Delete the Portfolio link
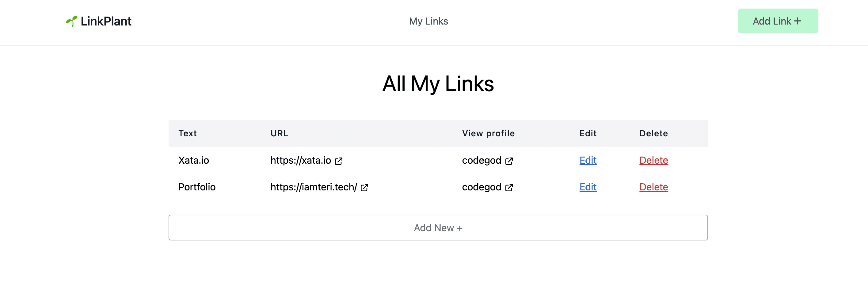 click(x=653, y=187)
